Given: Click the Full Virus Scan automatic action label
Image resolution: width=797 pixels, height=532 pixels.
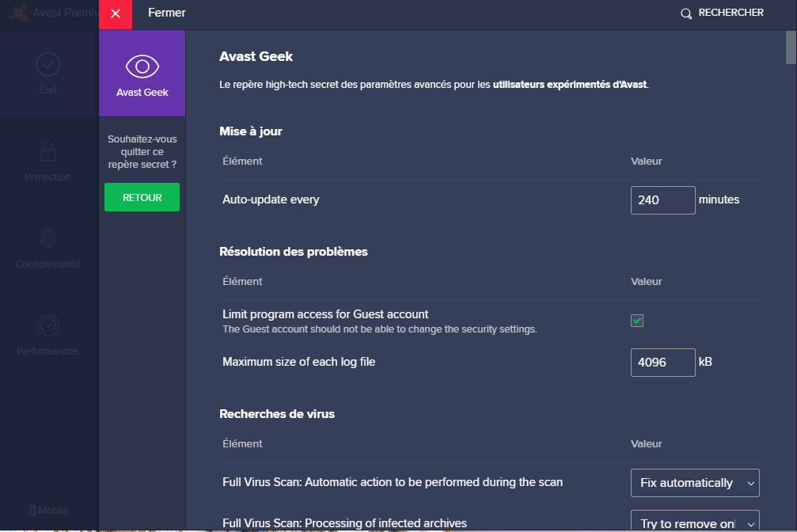Looking at the screenshot, I should click(393, 482).
